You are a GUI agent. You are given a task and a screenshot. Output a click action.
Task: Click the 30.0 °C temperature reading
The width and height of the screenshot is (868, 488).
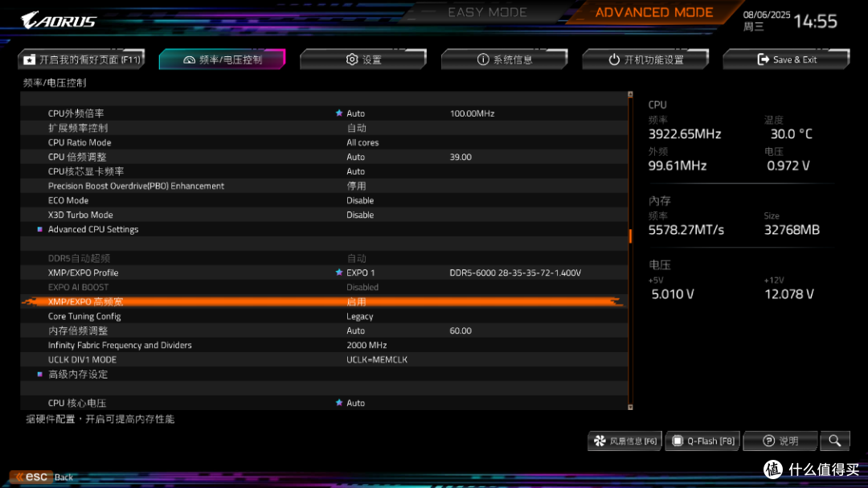point(791,134)
